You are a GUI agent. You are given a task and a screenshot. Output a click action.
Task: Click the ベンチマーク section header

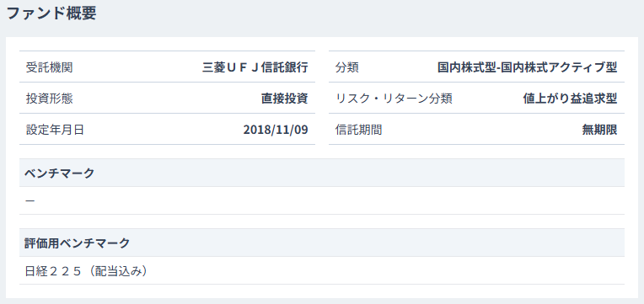(322, 173)
